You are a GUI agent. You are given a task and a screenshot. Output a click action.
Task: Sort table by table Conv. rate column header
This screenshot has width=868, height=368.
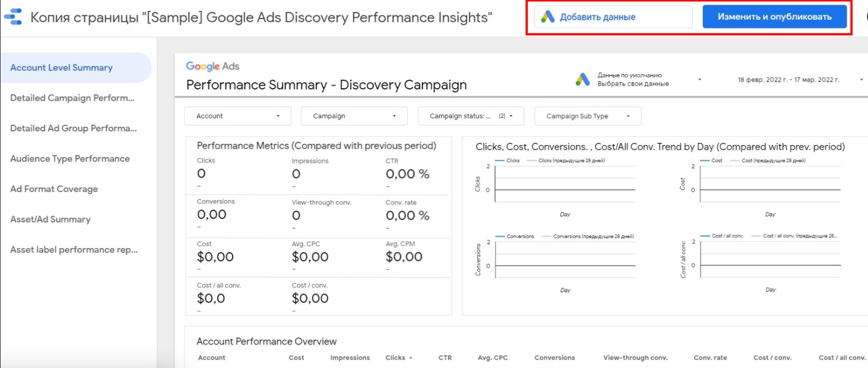[710, 358]
